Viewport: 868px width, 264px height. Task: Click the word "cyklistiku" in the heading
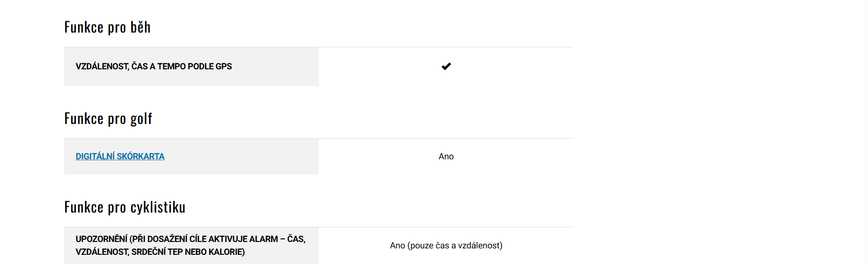coord(158,208)
